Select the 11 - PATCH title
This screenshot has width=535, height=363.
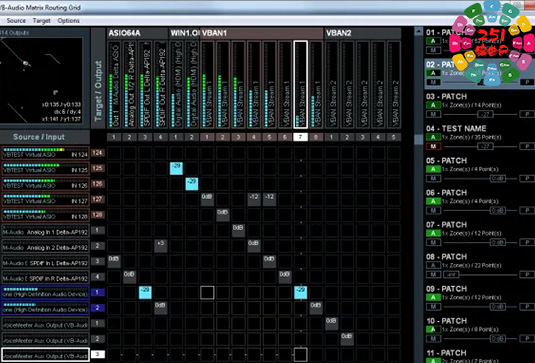click(x=447, y=353)
